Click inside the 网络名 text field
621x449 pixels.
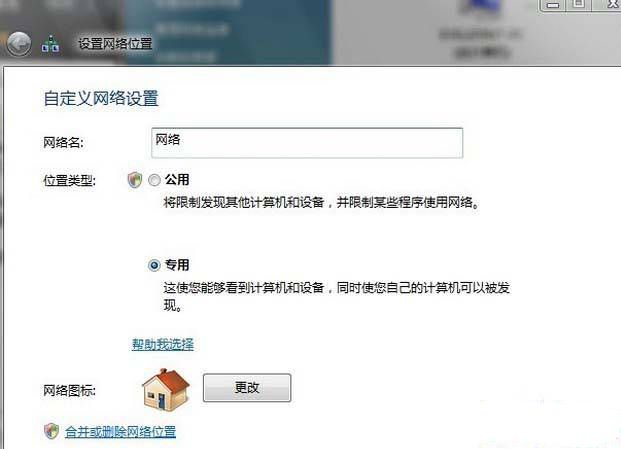(x=307, y=143)
